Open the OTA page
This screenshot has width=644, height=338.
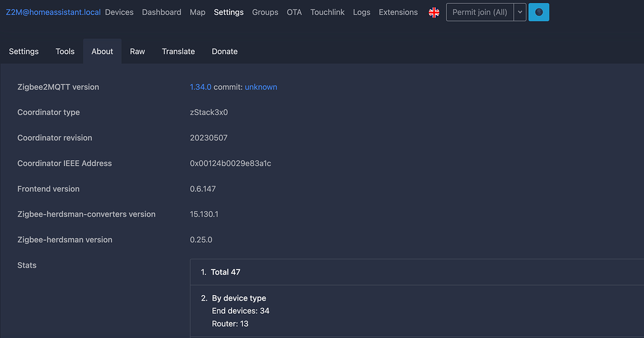click(x=294, y=12)
